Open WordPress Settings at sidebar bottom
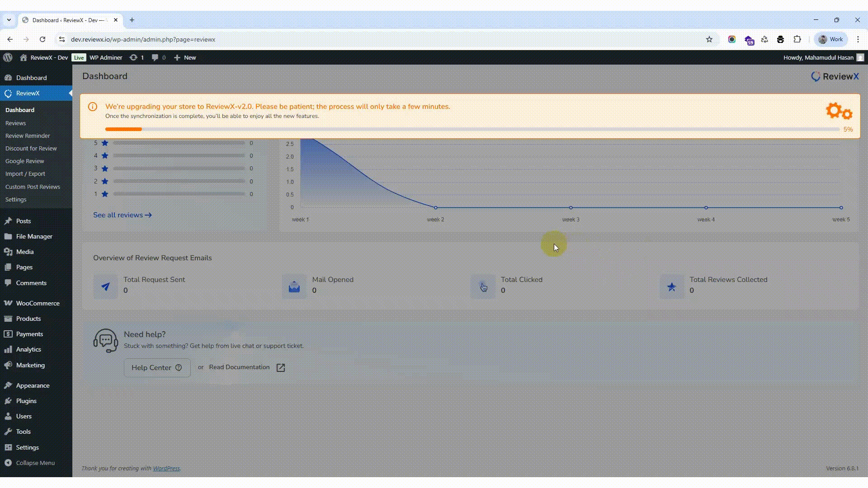The width and height of the screenshot is (868, 488). (36, 447)
